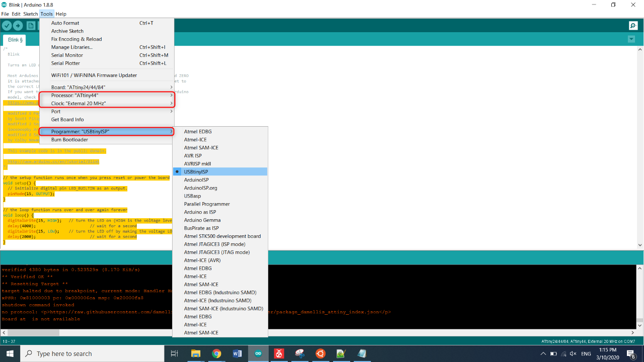Open the sketch tab dropdown arrow
Image resolution: width=644 pixels, height=362 pixels.
click(x=631, y=39)
